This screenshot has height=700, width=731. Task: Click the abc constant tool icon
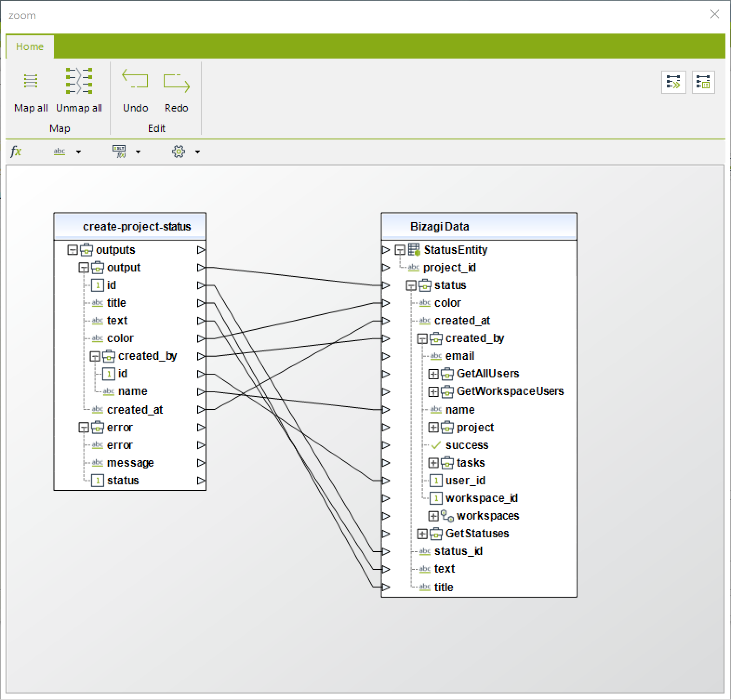coord(60,152)
